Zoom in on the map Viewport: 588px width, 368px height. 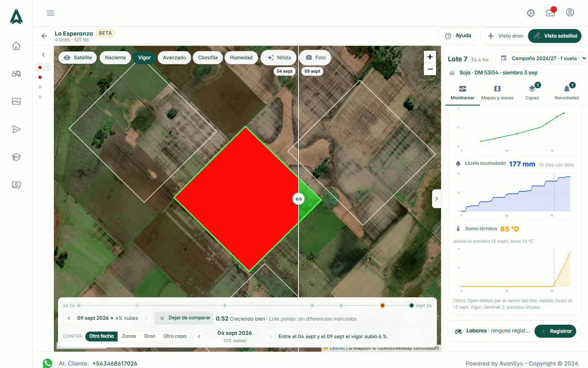[x=430, y=57]
